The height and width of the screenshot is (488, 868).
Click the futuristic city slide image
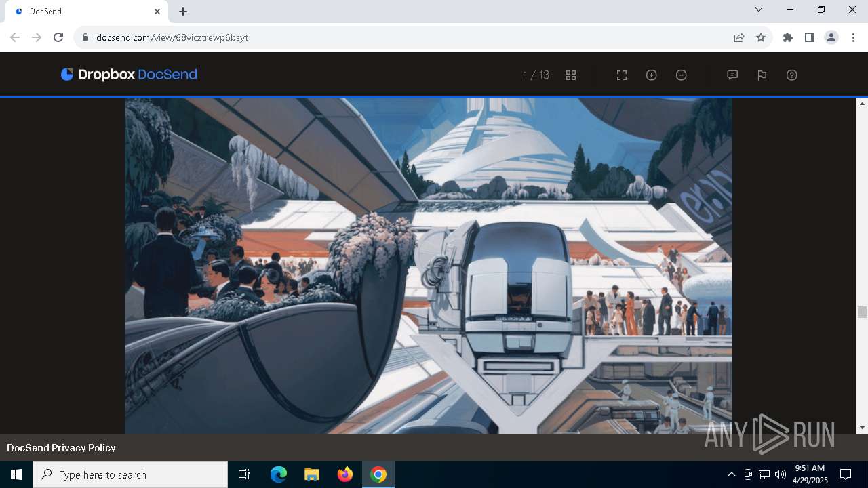pos(429,266)
